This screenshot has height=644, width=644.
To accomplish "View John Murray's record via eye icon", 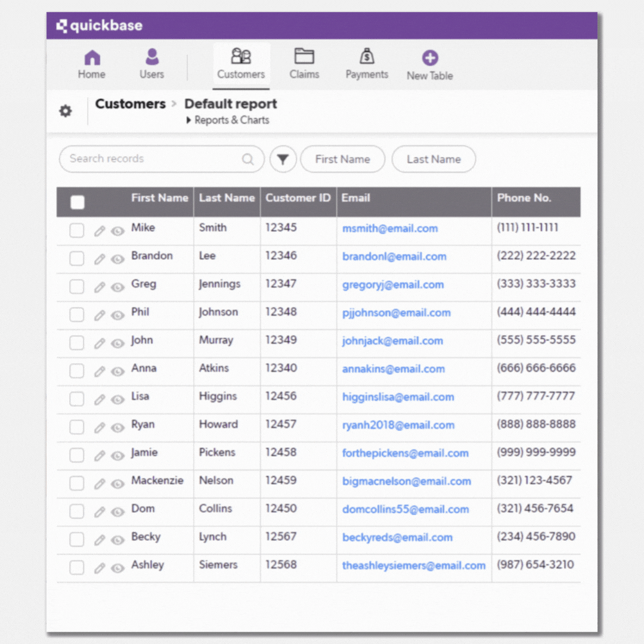I will [x=118, y=343].
